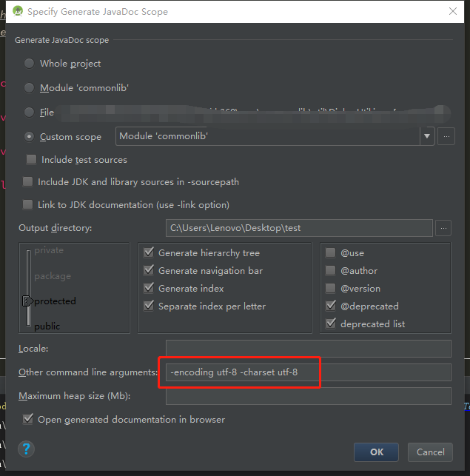Click the Other command line arguments field
Viewport: 470px width, 476px height.
click(308, 372)
